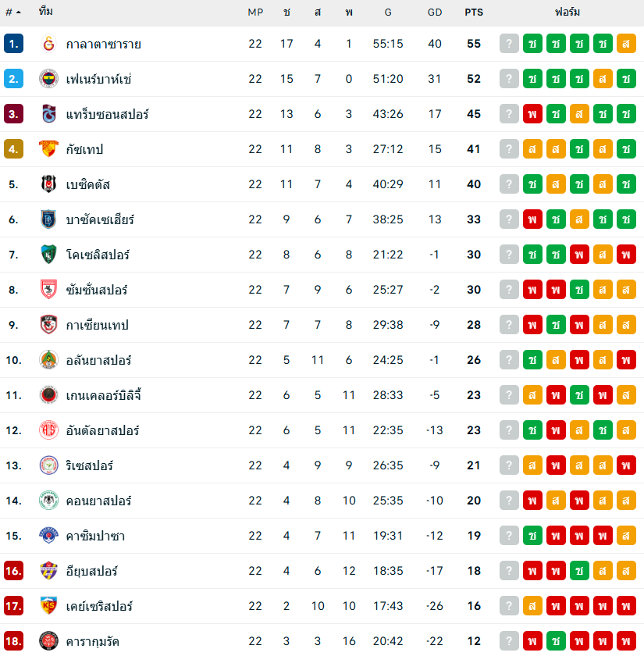Sort by the GD column header
The image size is (644, 656).
435,12
